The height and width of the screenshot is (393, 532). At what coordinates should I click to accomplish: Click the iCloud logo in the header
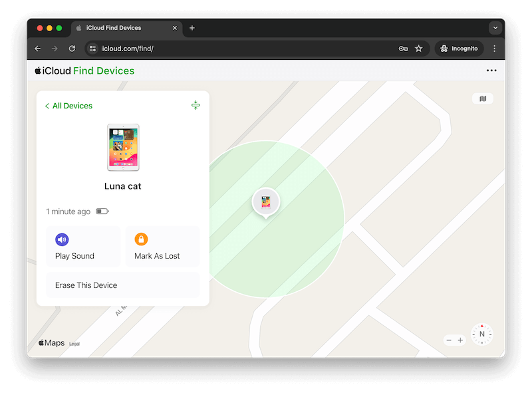point(53,70)
